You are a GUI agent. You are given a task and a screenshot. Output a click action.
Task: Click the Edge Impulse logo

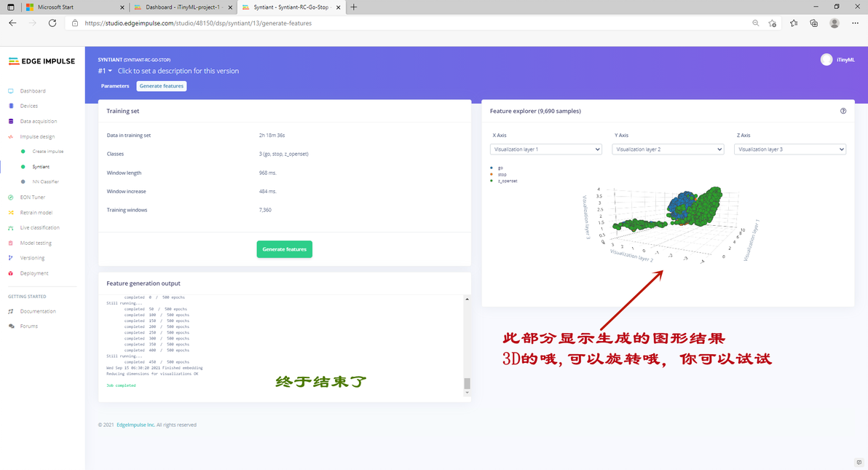click(42, 61)
